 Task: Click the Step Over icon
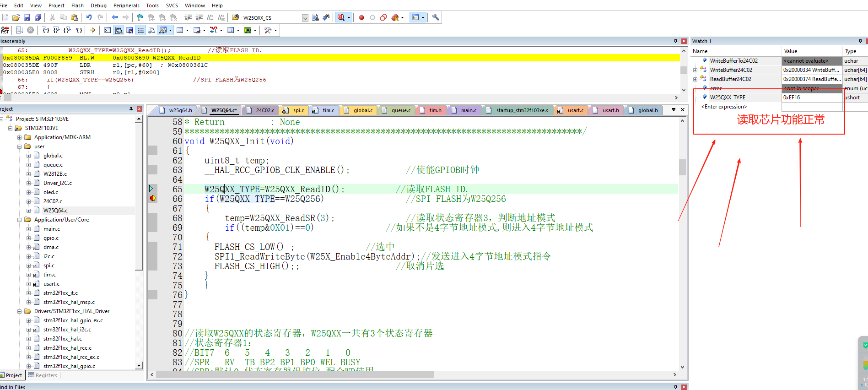(x=56, y=30)
